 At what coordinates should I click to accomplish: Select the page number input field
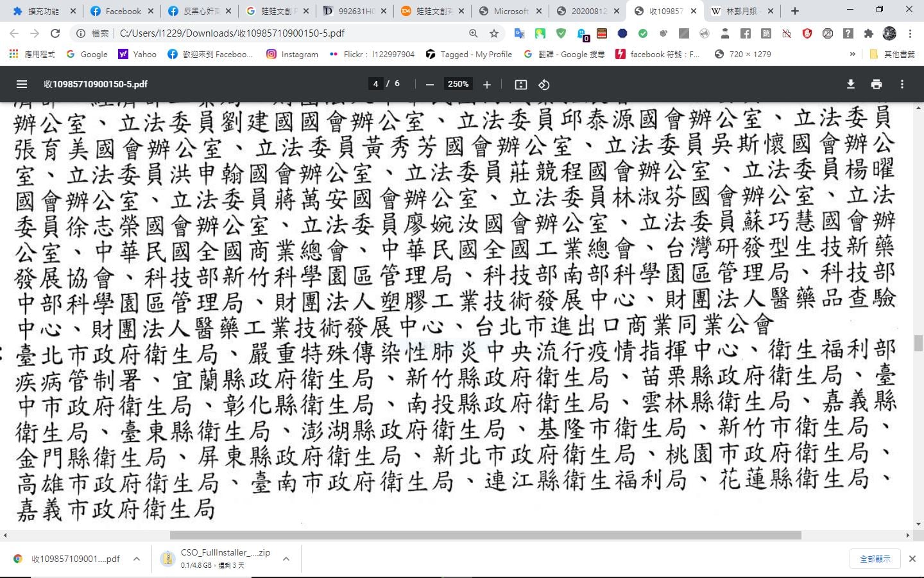pos(376,83)
